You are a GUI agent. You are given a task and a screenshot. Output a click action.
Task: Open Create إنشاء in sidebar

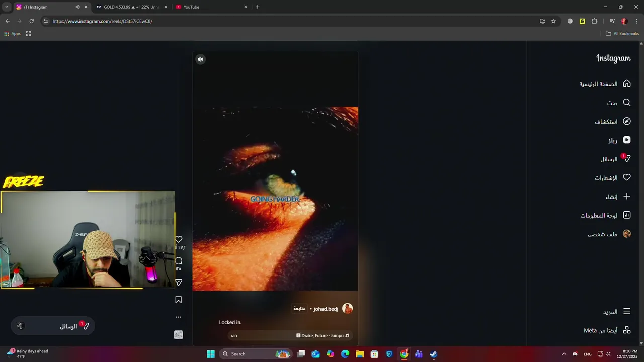[x=618, y=197]
